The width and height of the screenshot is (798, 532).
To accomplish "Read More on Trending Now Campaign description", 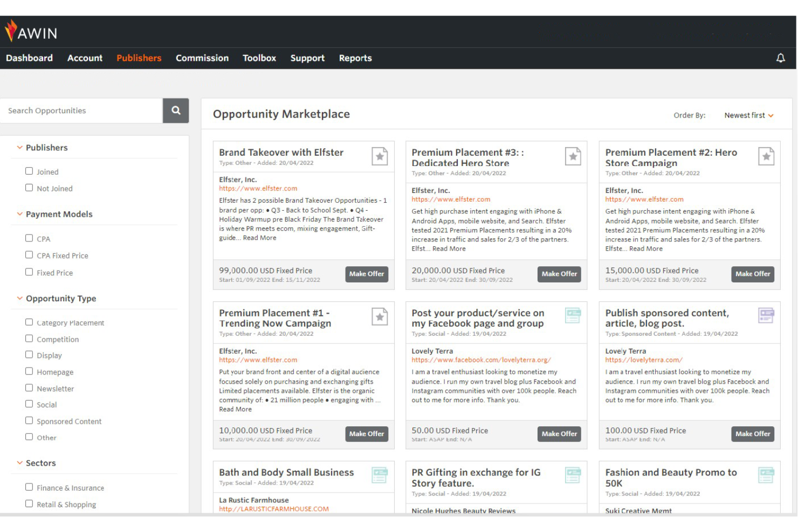I will (235, 409).
